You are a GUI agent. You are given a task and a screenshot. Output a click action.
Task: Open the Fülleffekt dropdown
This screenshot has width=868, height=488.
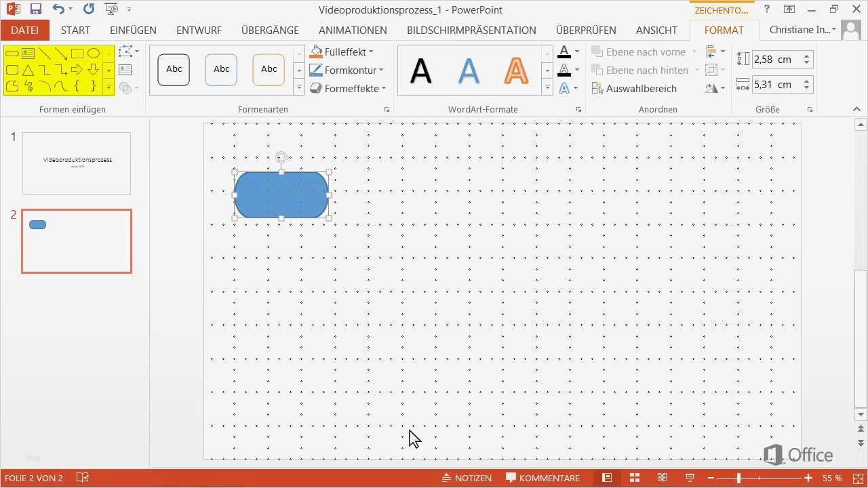click(341, 52)
